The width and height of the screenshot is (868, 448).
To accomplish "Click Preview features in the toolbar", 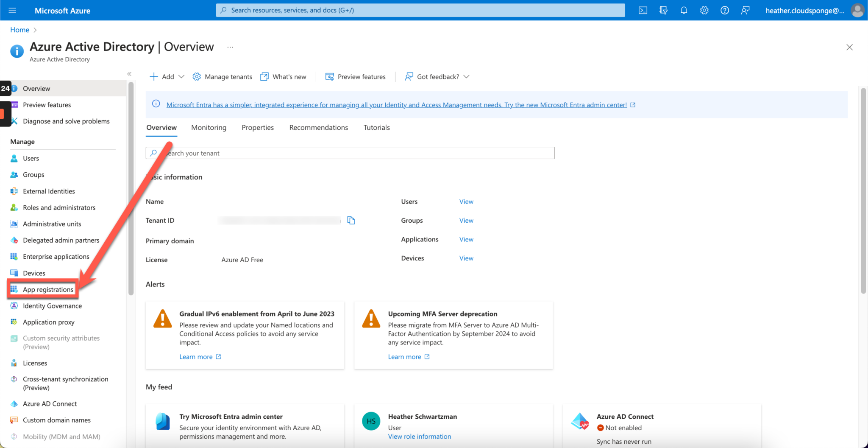I will [356, 76].
